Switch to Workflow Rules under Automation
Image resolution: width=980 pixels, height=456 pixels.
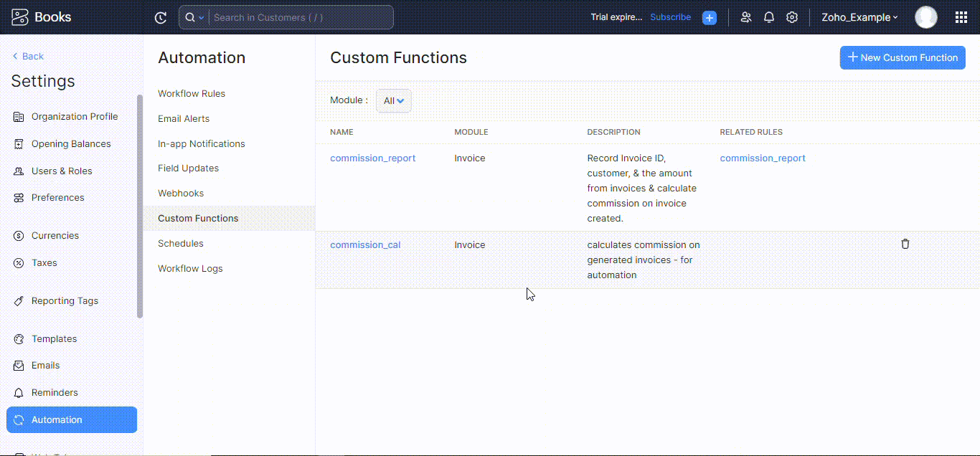[192, 93]
